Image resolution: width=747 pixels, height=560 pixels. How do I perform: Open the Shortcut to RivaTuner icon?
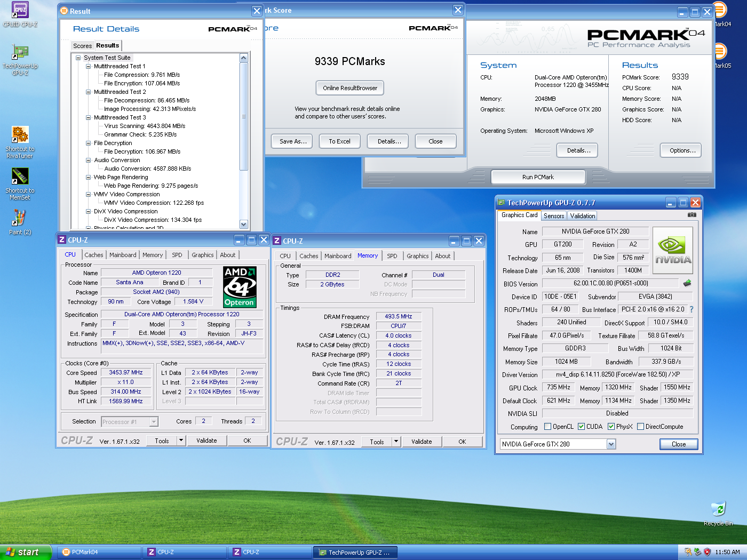20,142
